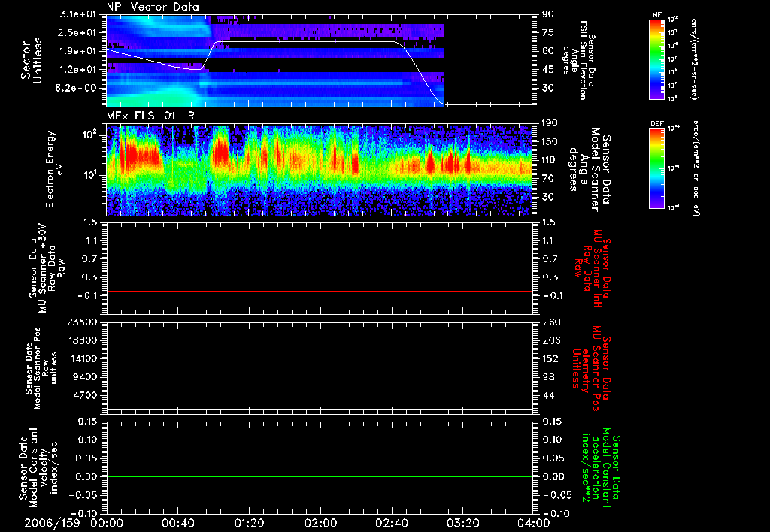Select the green "Model Constant acceleration" label
This screenshot has height=532, width=770.
coord(602,468)
